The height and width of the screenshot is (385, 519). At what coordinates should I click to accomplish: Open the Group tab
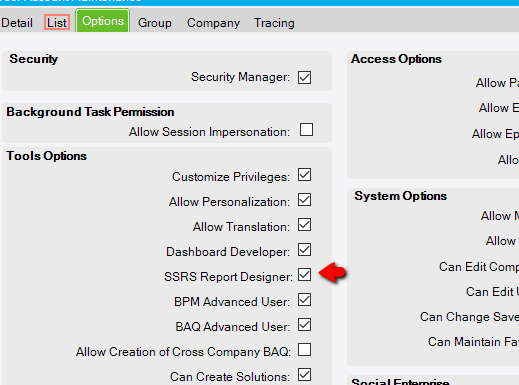pos(155,23)
